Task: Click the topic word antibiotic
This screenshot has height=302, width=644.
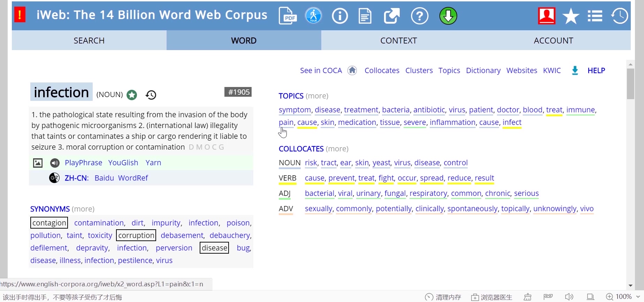Action: [429, 110]
